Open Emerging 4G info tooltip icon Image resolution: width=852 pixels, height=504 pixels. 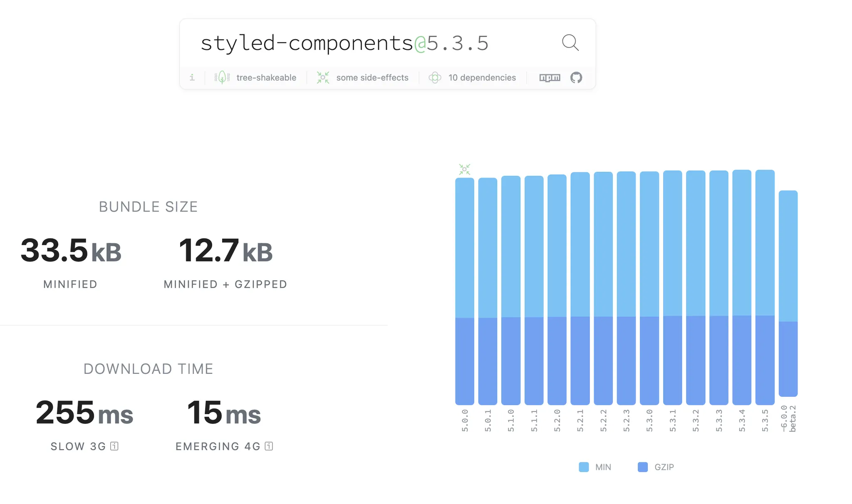pyautogui.click(x=269, y=446)
